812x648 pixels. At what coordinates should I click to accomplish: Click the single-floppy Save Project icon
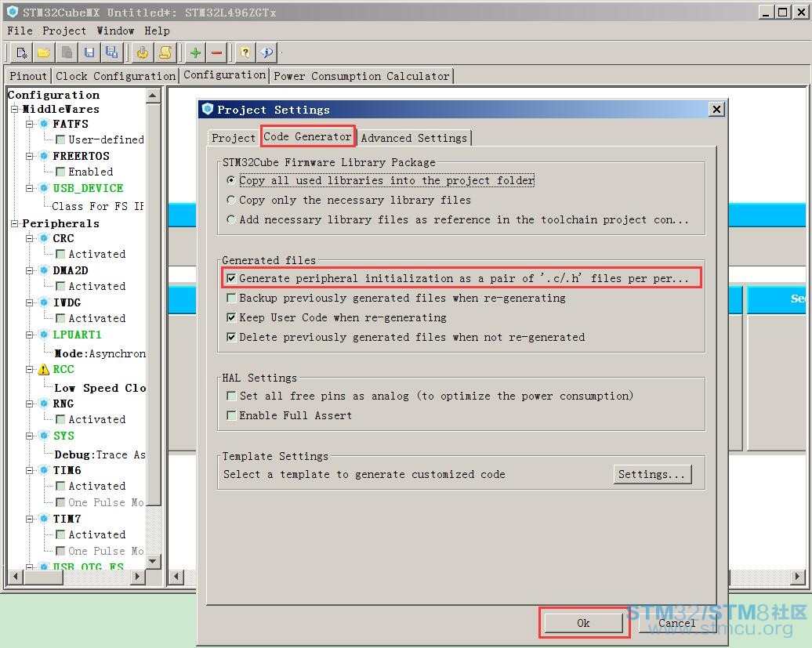89,52
